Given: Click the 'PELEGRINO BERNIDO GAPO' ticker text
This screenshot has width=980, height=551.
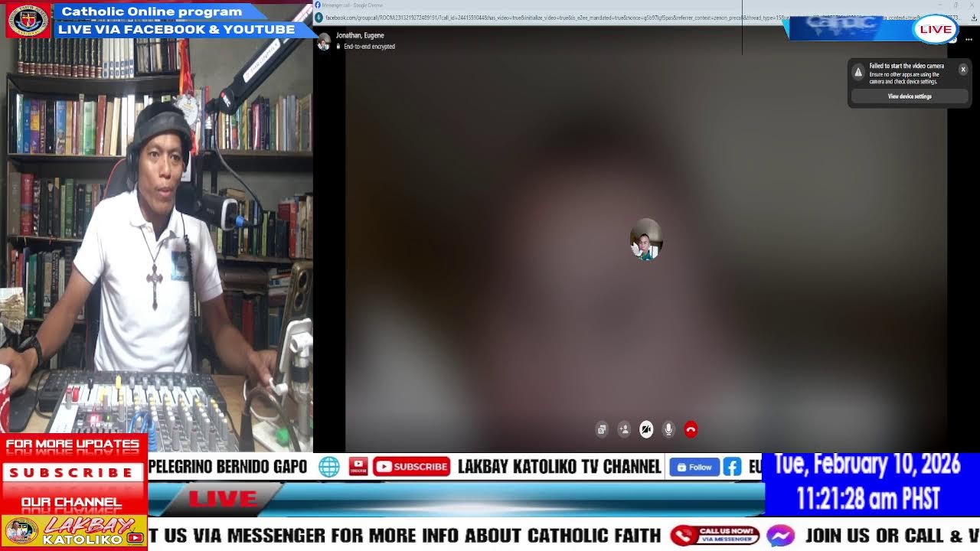Looking at the screenshot, I should tap(228, 467).
